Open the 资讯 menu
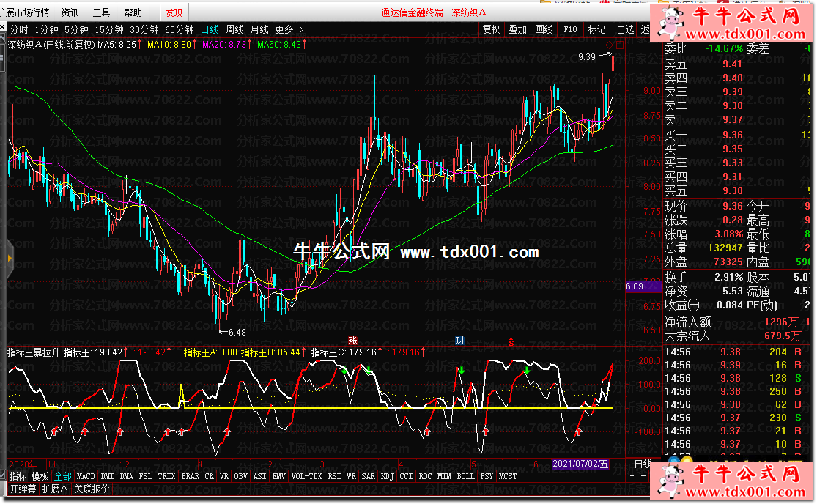 coord(70,12)
